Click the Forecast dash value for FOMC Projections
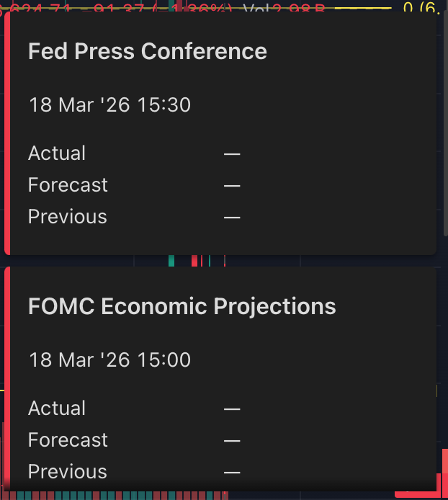 coord(231,440)
